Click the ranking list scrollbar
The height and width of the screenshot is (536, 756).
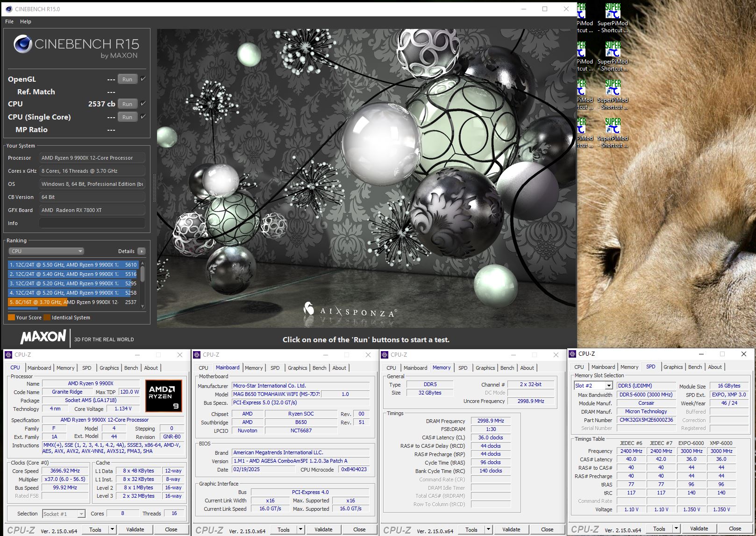[143, 283]
